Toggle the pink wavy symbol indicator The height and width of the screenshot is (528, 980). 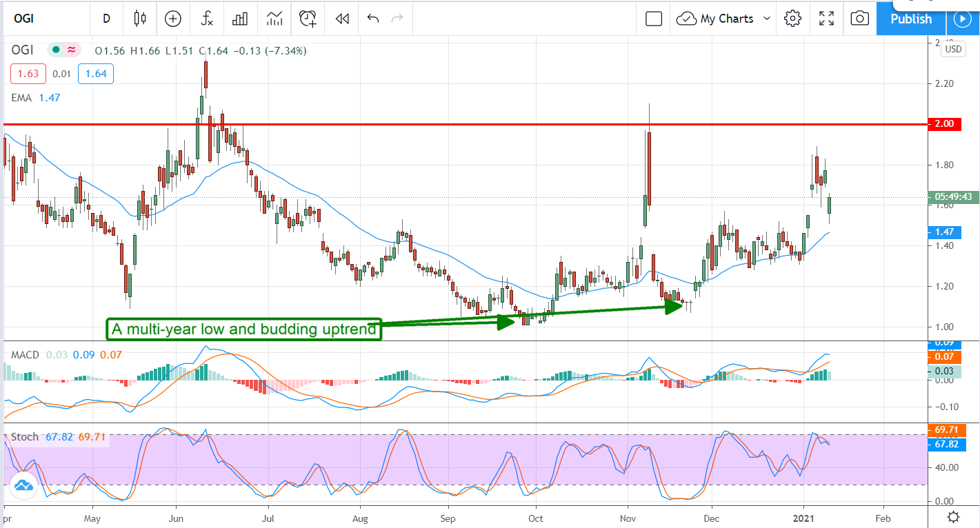coord(71,50)
